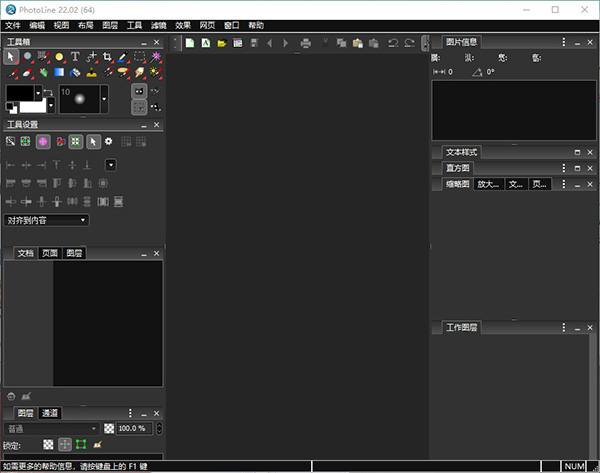Click the 工作图层 panel vertical scrollbar
Screen dimensions: 600x473
coord(592,396)
